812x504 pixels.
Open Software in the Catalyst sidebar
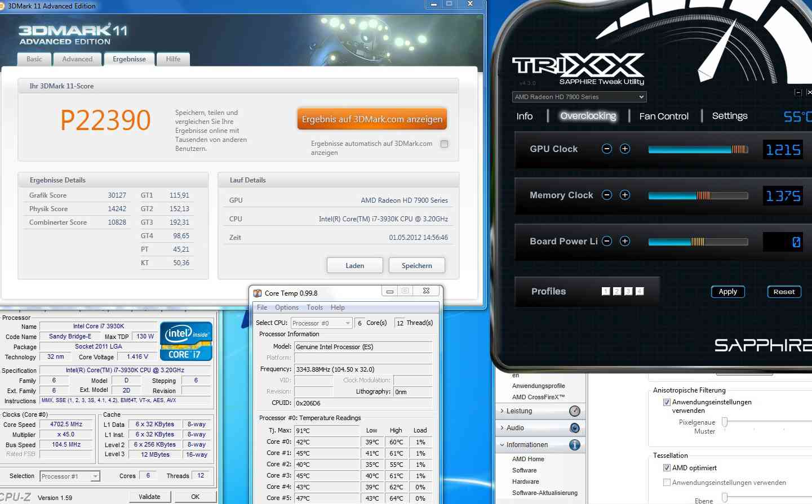pos(525,470)
